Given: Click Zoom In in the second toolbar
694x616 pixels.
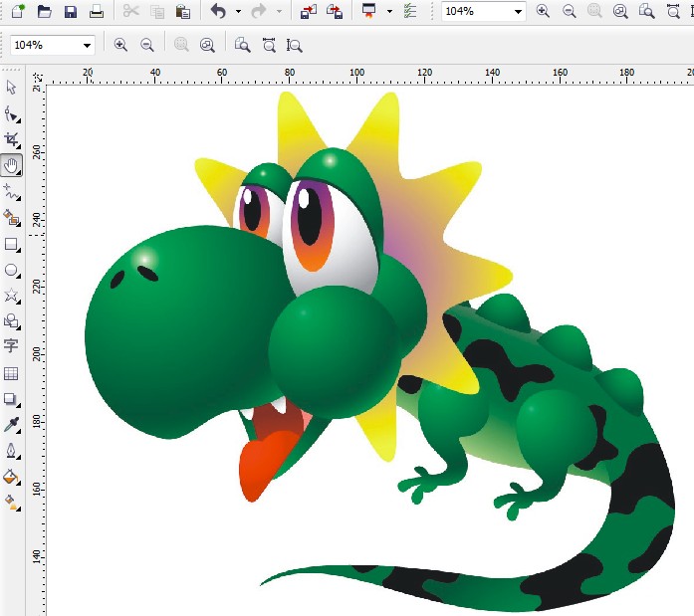Looking at the screenshot, I should (x=120, y=45).
